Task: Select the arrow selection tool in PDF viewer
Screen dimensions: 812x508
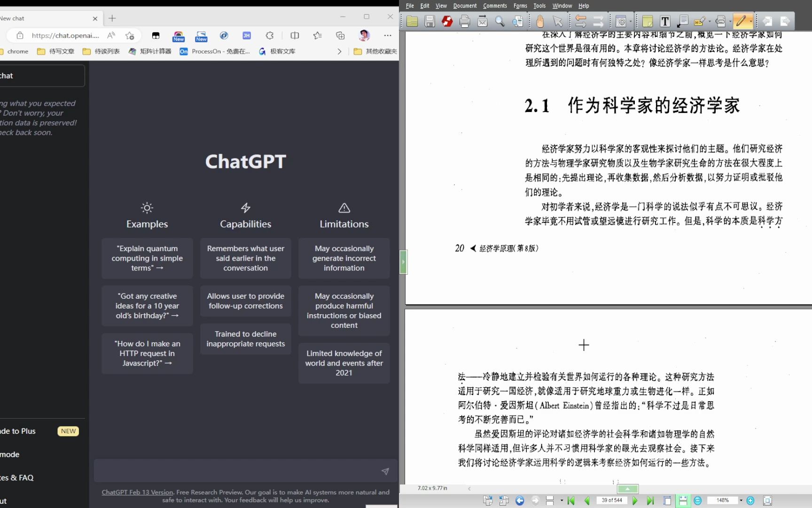Action: pyautogui.click(x=558, y=21)
